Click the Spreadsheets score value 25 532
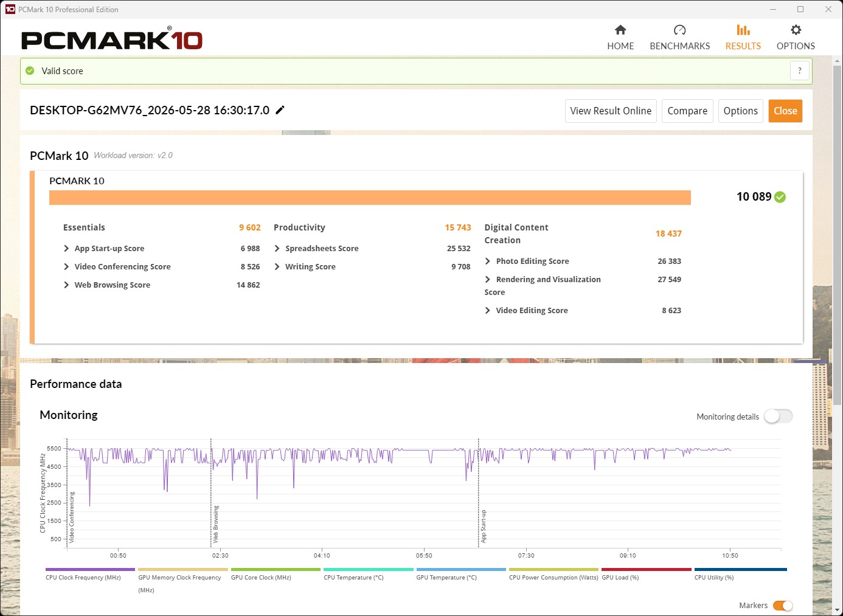Screen dimensions: 843x616 (x=459, y=248)
